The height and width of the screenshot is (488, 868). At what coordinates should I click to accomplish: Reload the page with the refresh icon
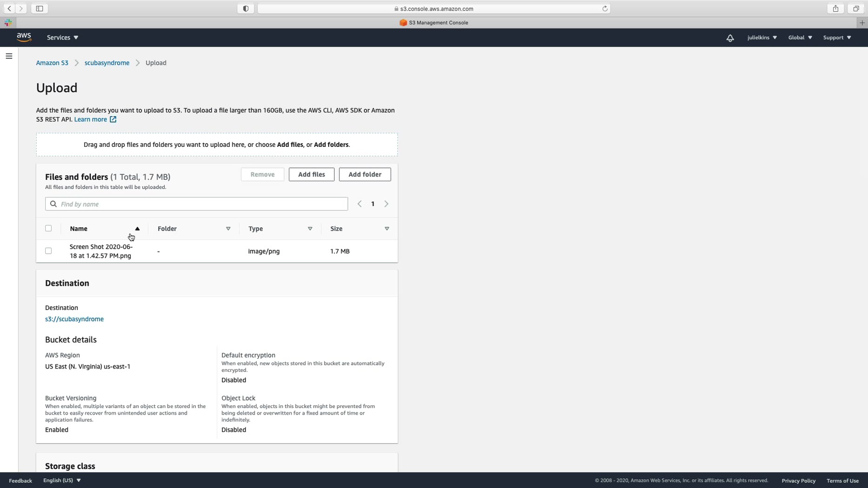[605, 8]
